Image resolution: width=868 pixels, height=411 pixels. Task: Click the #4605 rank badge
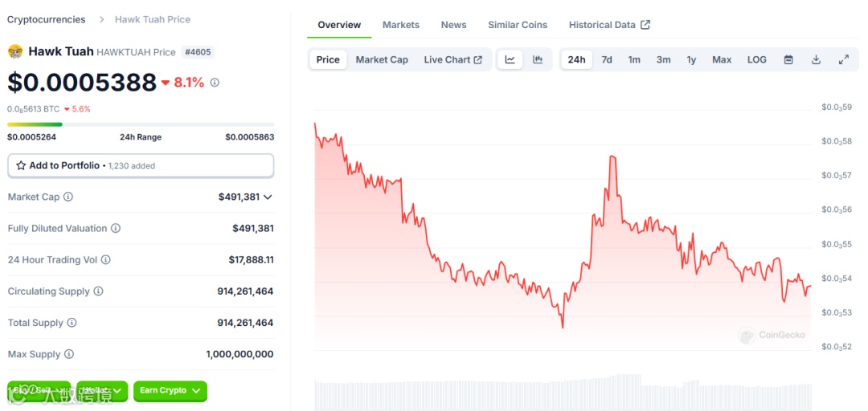point(198,52)
